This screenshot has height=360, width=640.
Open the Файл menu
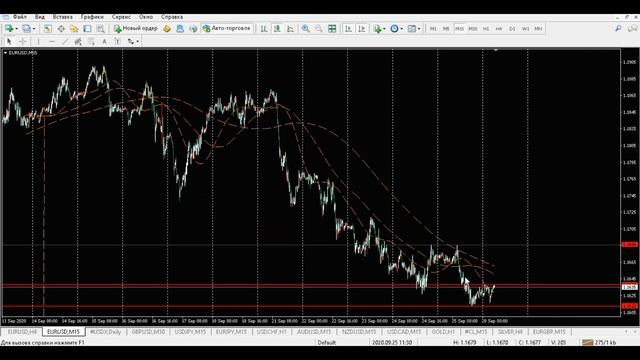tap(20, 17)
